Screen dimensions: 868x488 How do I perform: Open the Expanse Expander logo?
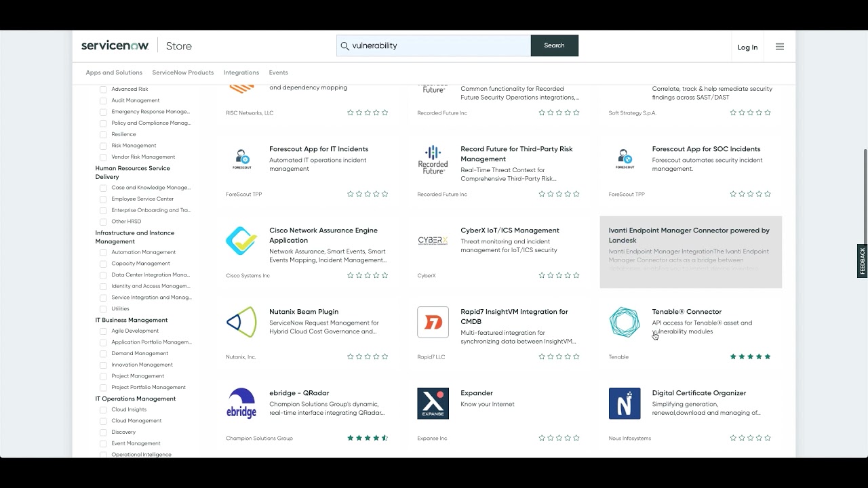(x=433, y=403)
